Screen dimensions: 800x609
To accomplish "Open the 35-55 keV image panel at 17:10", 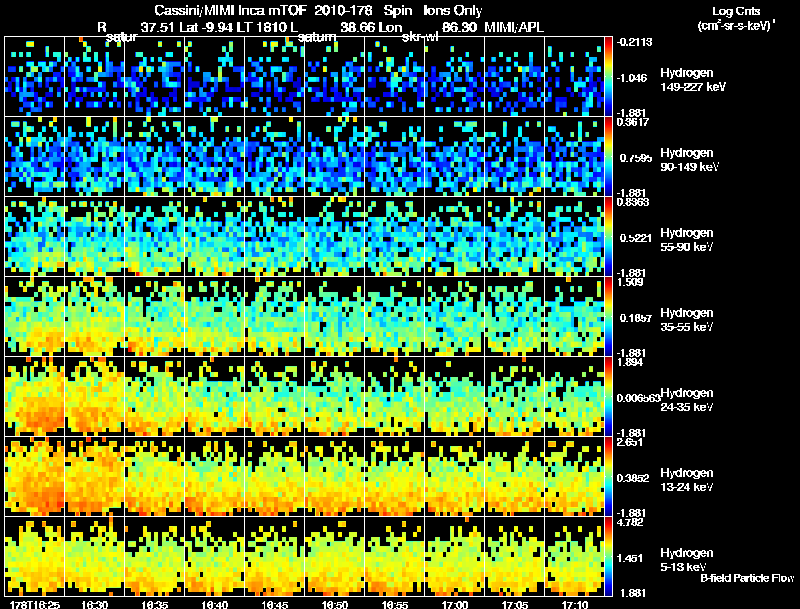I will [575, 317].
